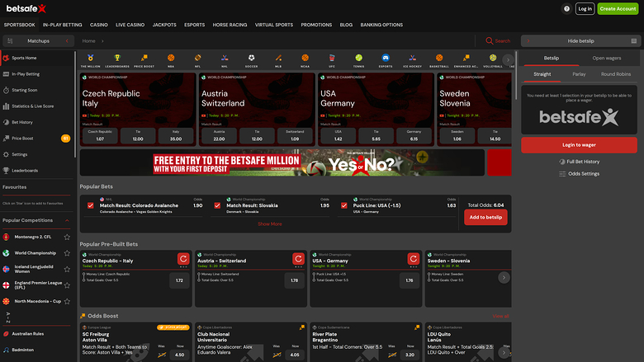Open In-Play Betting in top menu
644x362 pixels.
[x=63, y=25]
